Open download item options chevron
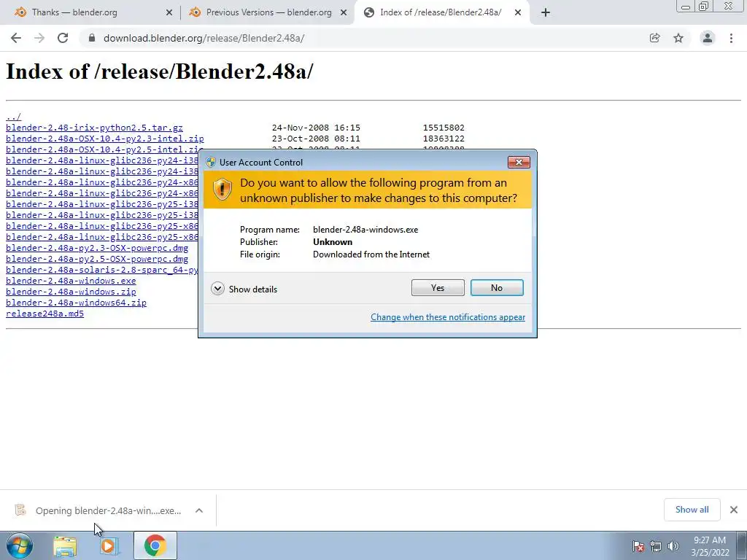 tap(199, 510)
